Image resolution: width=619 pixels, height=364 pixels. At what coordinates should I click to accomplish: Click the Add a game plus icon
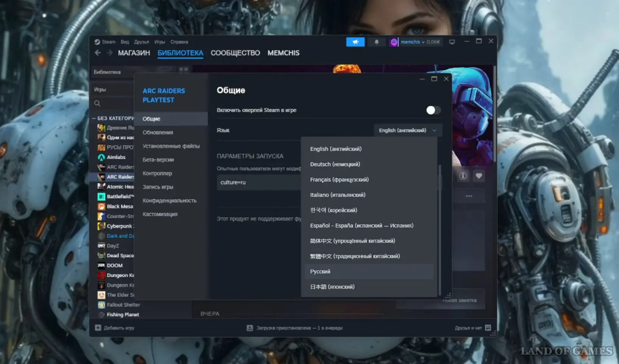pyautogui.click(x=98, y=328)
